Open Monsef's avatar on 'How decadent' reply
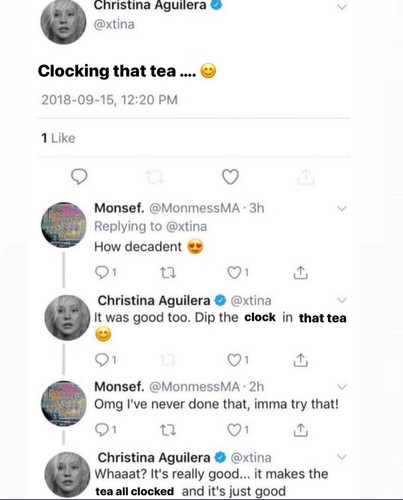 [x=63, y=225]
